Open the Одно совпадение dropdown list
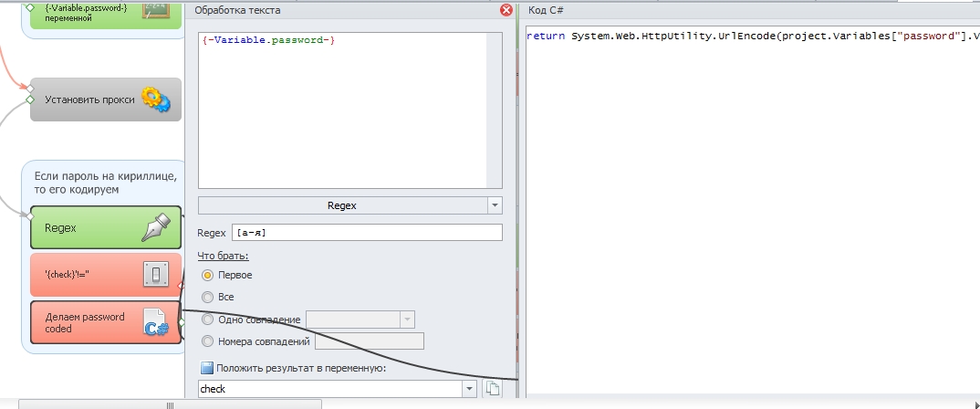 (408, 320)
